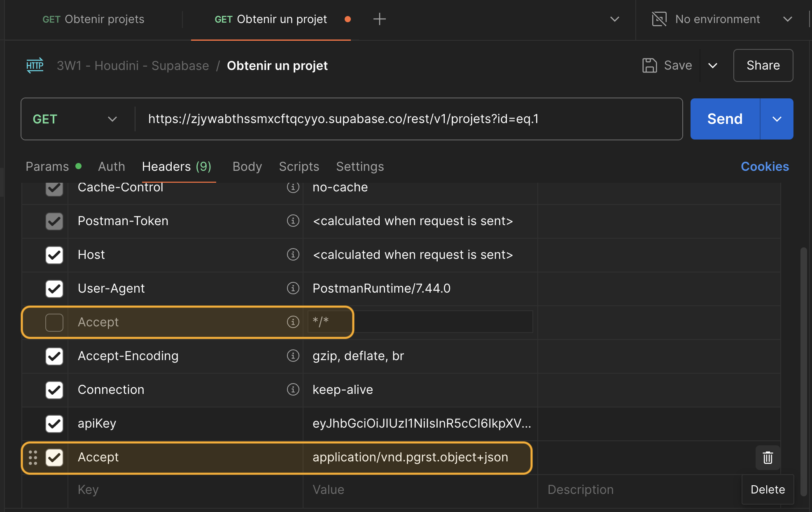812x512 pixels.
Task: Click the keep-alive value
Action: pos(343,390)
